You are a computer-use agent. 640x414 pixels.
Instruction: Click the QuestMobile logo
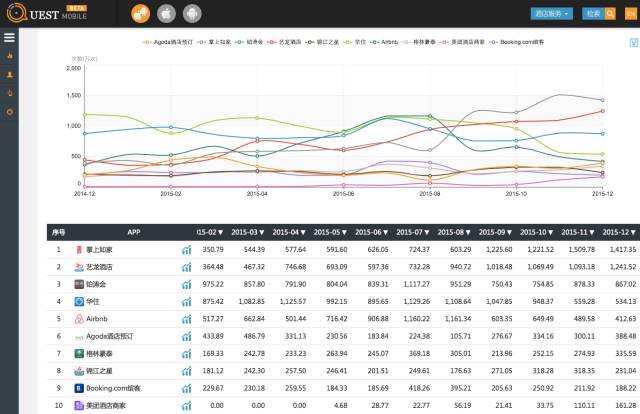pyautogui.click(x=47, y=13)
